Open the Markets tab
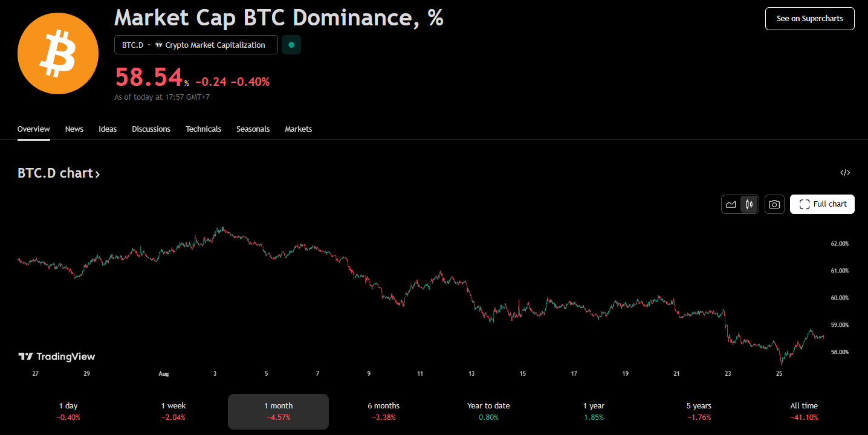 coord(299,129)
